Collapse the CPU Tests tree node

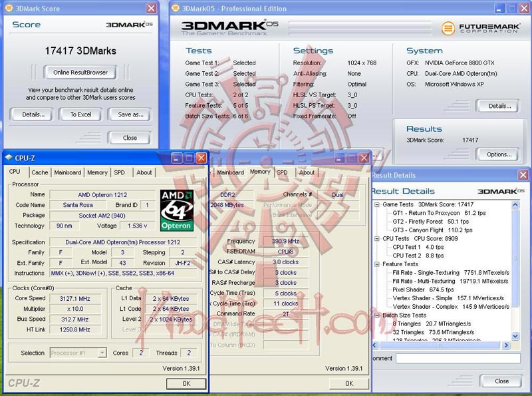[377, 238]
